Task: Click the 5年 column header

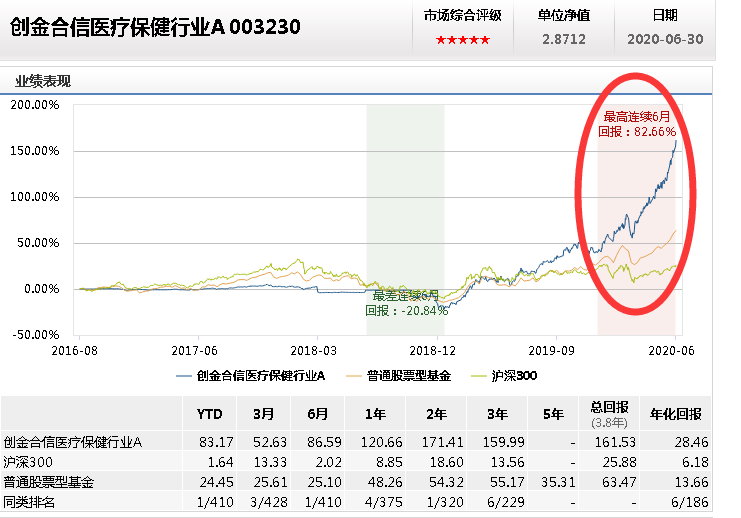Action: (x=553, y=414)
